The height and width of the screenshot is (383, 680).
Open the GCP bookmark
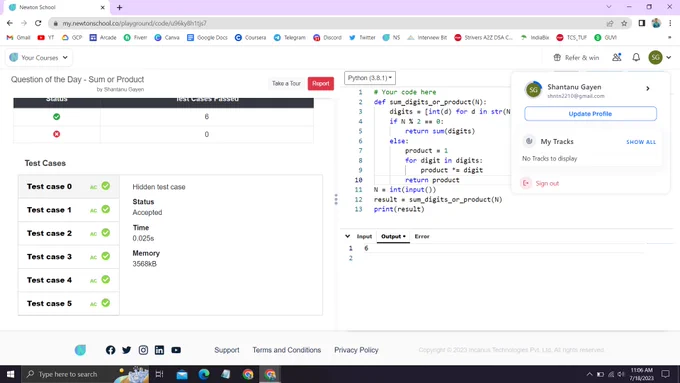click(72, 37)
